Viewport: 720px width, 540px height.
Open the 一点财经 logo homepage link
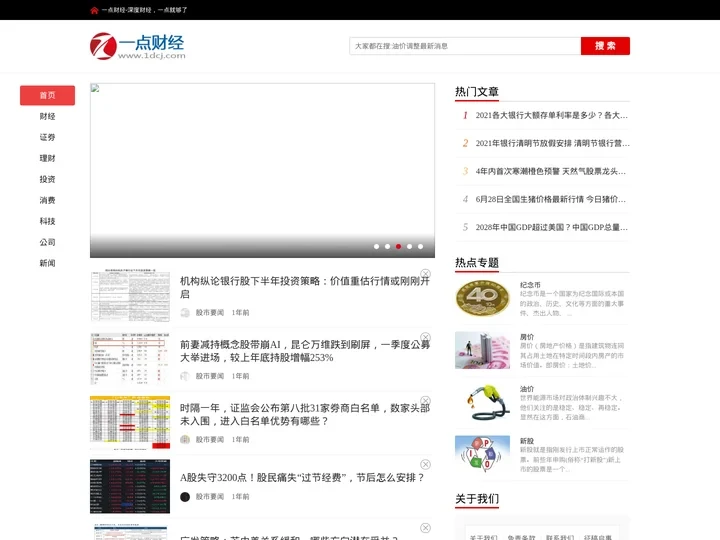(x=138, y=46)
